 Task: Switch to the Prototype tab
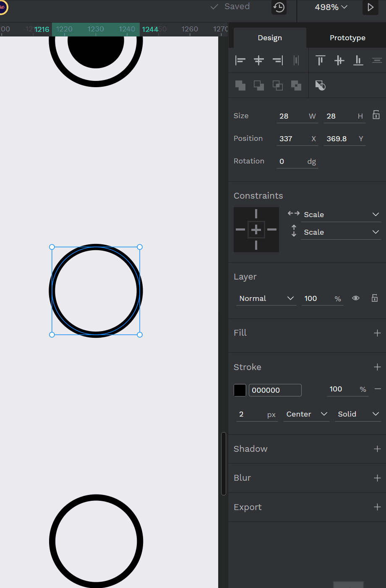coord(347,38)
